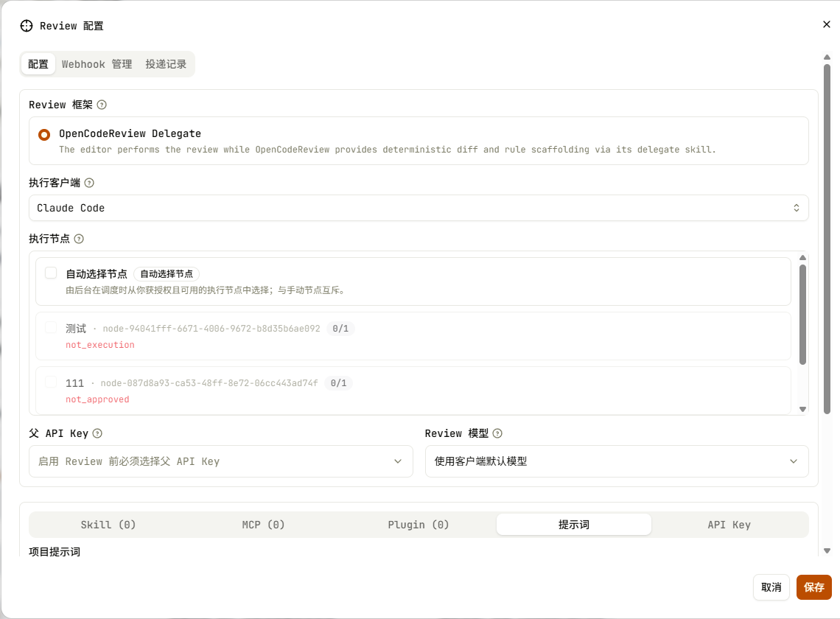Click the 自动选择节点 badge tag

coord(166,274)
